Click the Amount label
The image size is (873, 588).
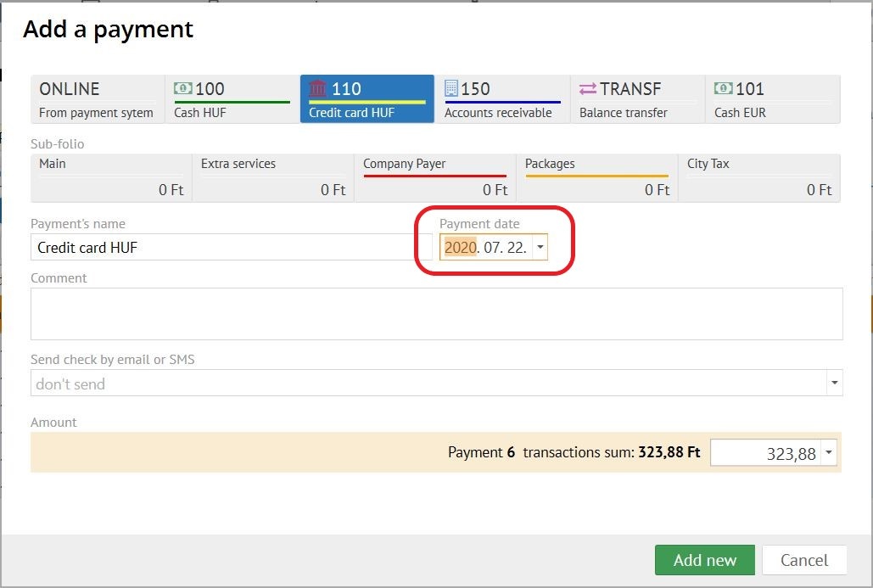[53, 422]
